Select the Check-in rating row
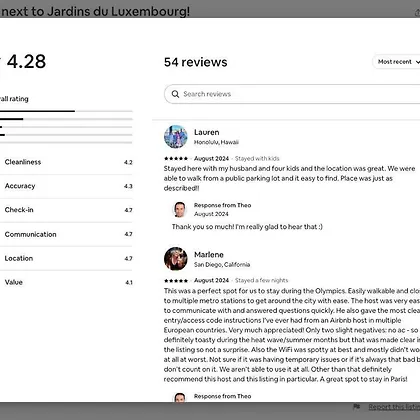 pos(66,210)
